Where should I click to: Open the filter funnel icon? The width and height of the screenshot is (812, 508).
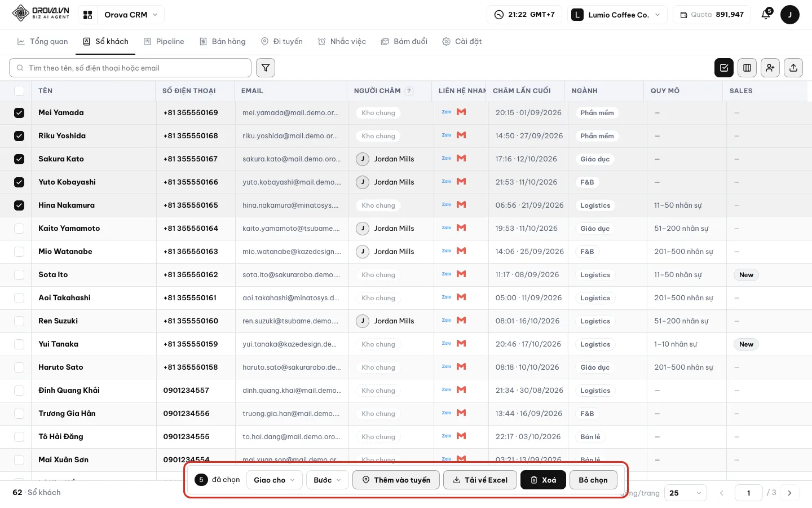[x=266, y=68]
